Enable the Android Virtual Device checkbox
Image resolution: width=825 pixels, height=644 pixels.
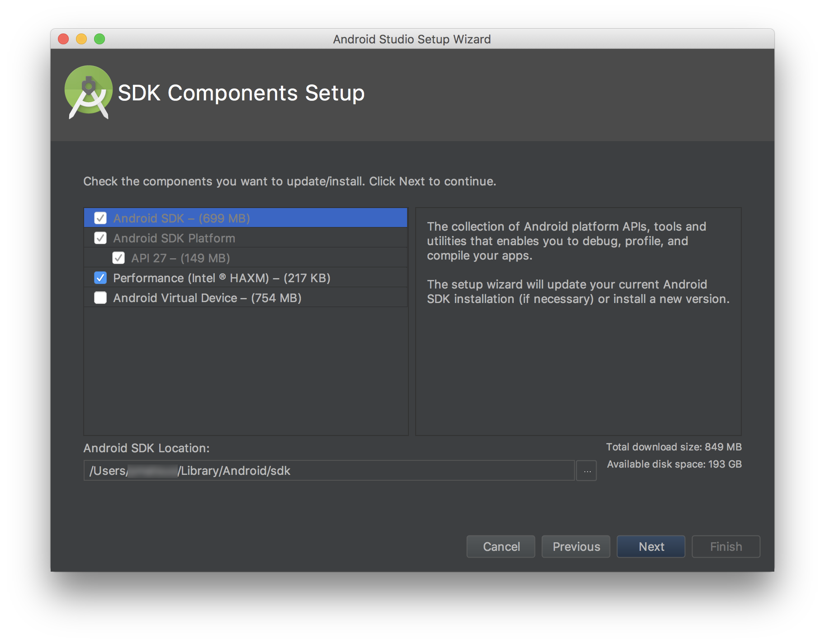coord(100,298)
